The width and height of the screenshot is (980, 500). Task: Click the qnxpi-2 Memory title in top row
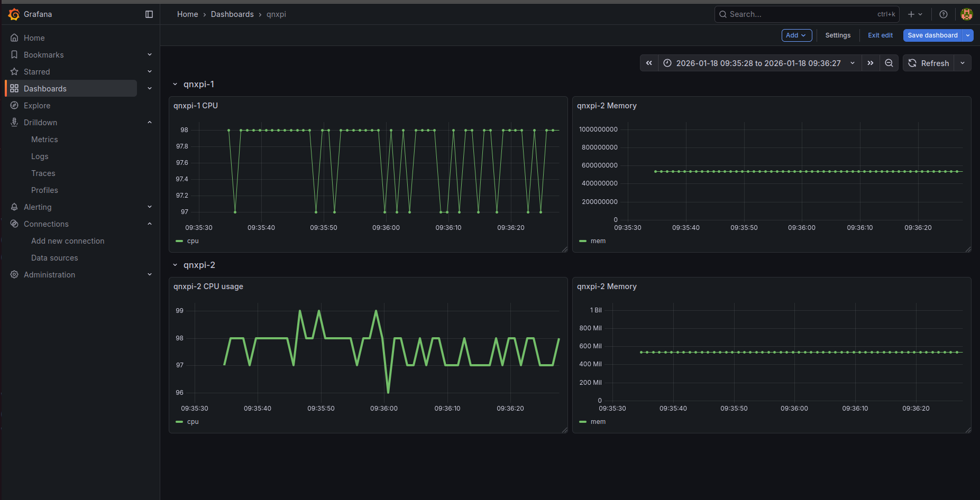[607, 106]
